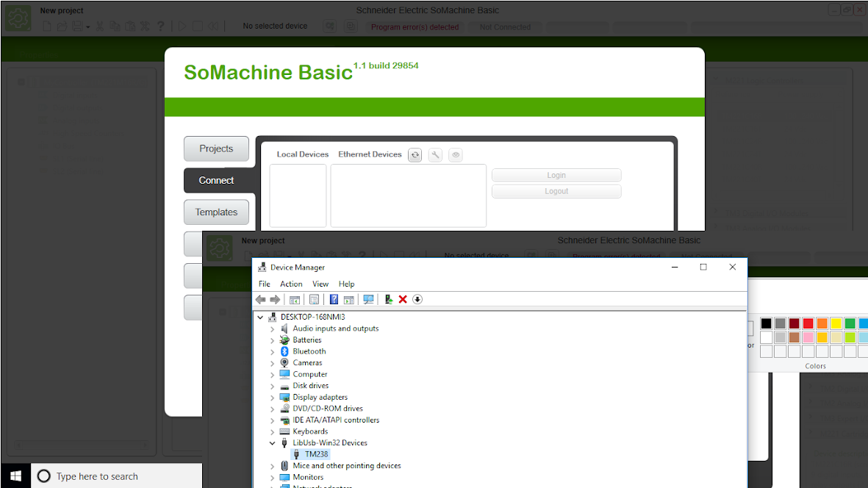This screenshot has width=868, height=488.
Task: Click Display adapters icon in tree
Action: [284, 398]
